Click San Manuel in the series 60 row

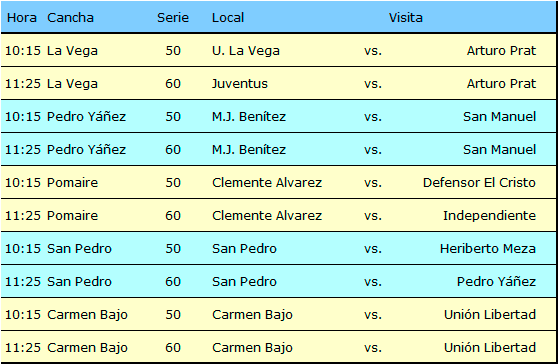point(499,149)
